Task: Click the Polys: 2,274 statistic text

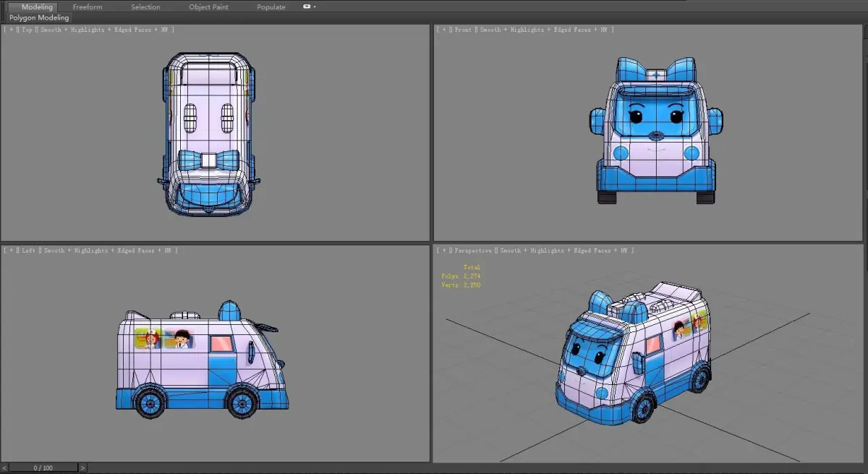Action: pyautogui.click(x=461, y=276)
